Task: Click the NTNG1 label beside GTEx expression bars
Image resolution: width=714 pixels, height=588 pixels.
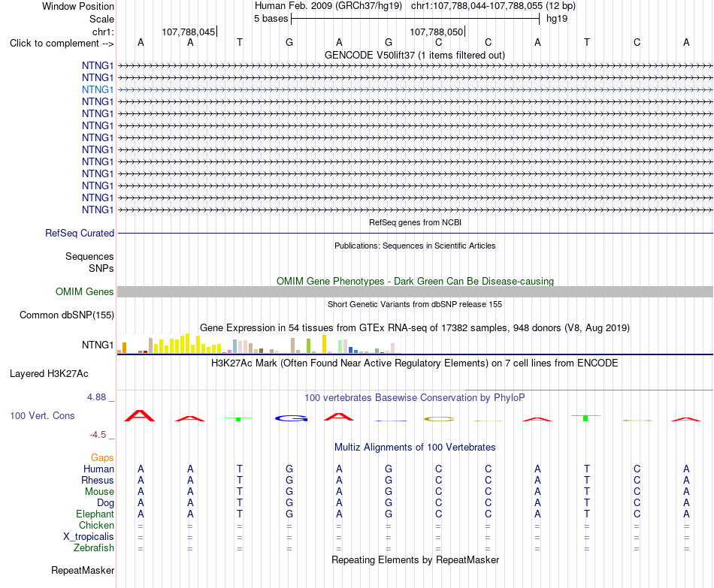Action: click(98, 345)
